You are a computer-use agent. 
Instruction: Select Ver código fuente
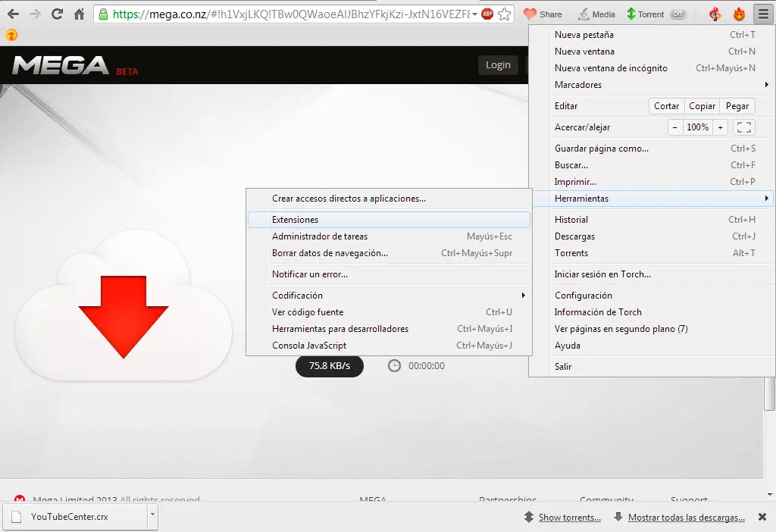tap(389, 312)
